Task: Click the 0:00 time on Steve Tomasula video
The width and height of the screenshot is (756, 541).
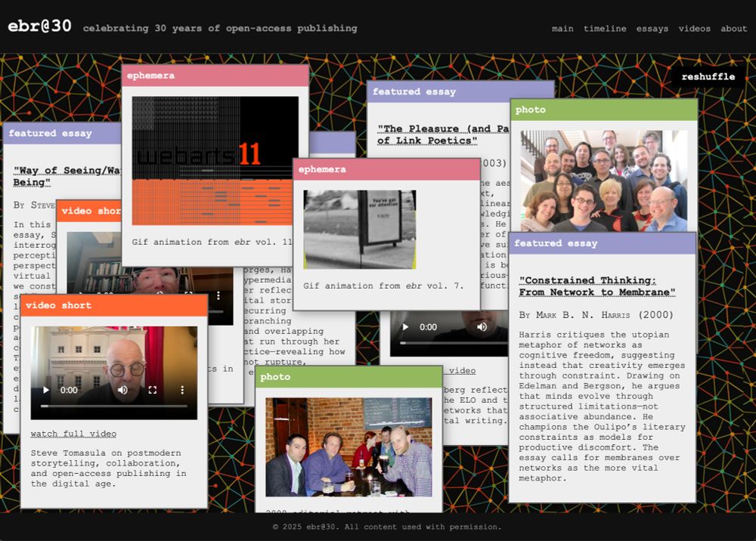Action: (69, 390)
